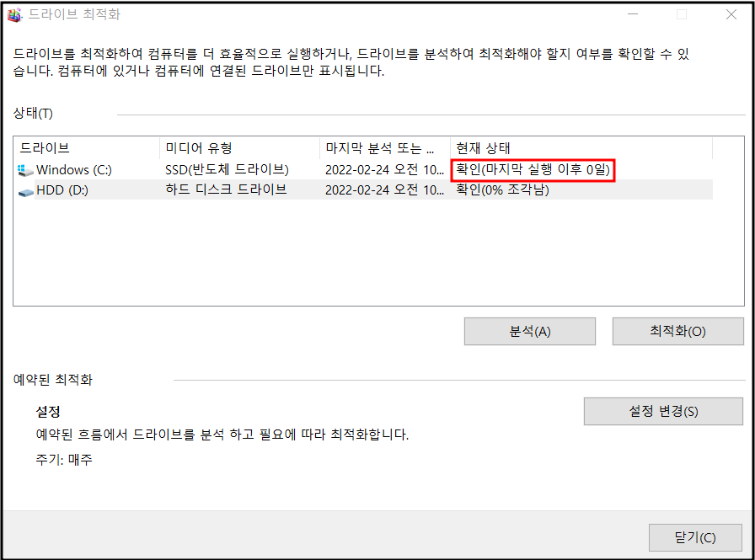Click the hard disk icon next to HDD (D:)
Viewport: 755px width, 560px height.
pyautogui.click(x=25, y=189)
